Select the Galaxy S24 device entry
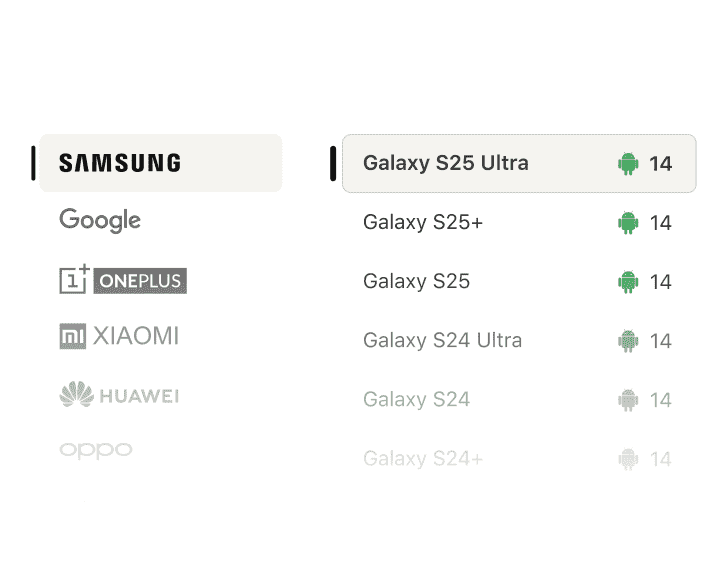 pyautogui.click(x=519, y=400)
